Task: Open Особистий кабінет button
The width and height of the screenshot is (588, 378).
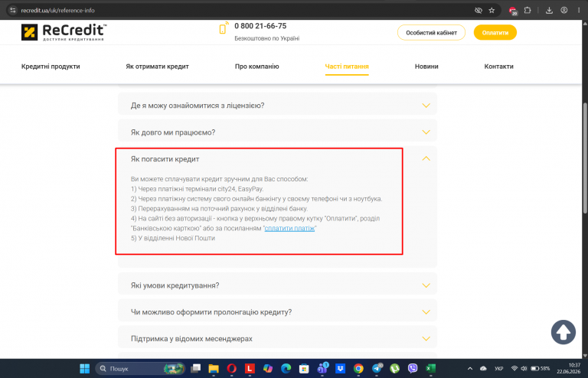Action: (x=431, y=33)
